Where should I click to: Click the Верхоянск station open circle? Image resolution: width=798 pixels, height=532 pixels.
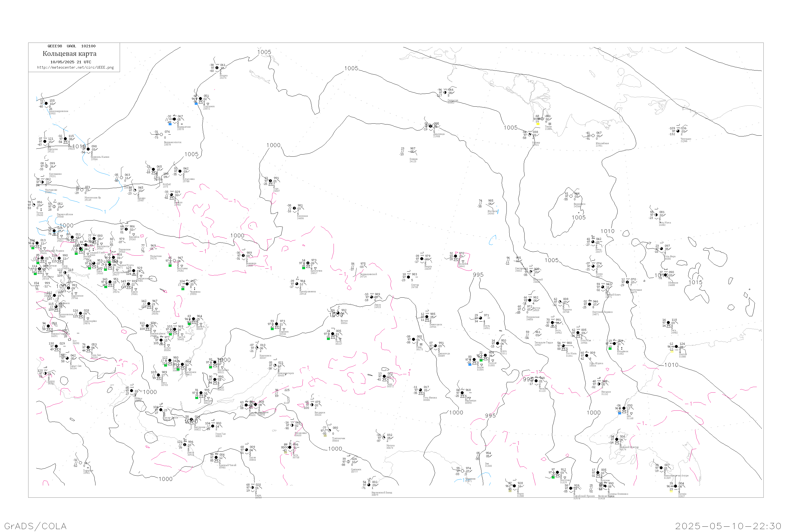(571, 196)
